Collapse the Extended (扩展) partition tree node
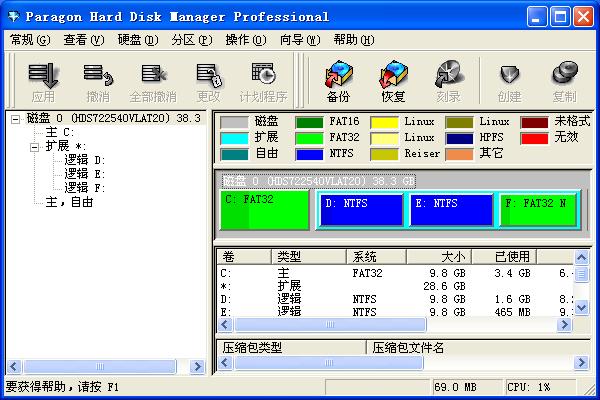Screen dimensions: 600x400 [35, 146]
